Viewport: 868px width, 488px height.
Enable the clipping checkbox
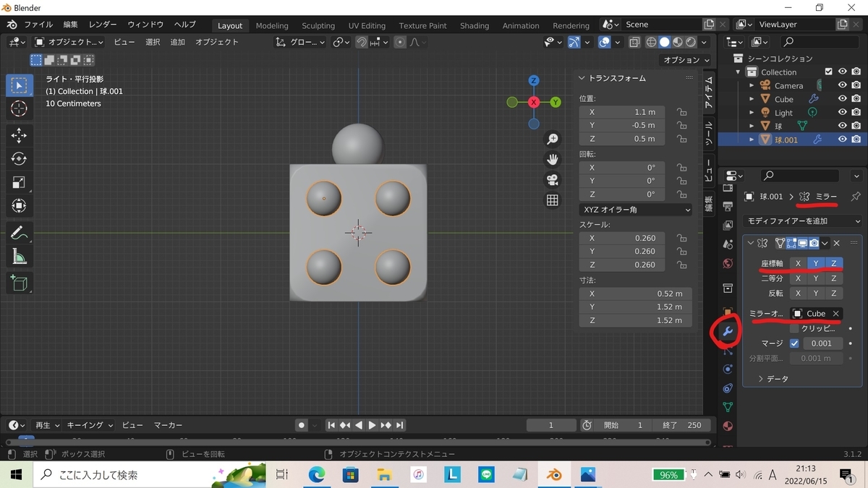tap(794, 328)
